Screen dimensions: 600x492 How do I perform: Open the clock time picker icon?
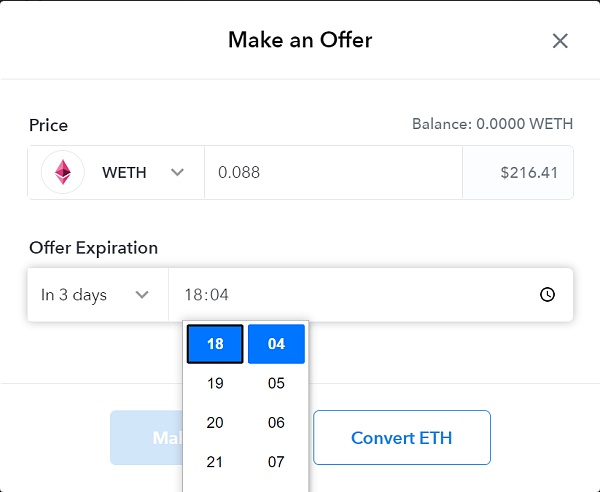[x=547, y=295]
